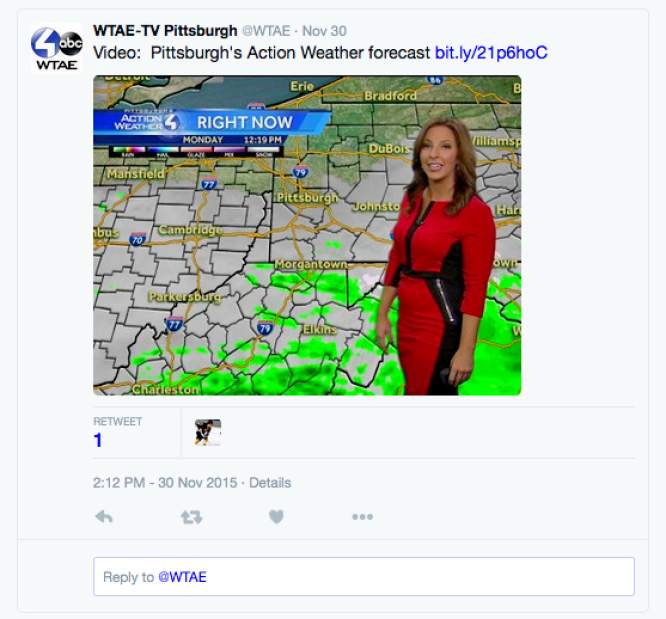The height and width of the screenshot is (619, 666).
Task: Click the RETWEET label
Action: [118, 421]
